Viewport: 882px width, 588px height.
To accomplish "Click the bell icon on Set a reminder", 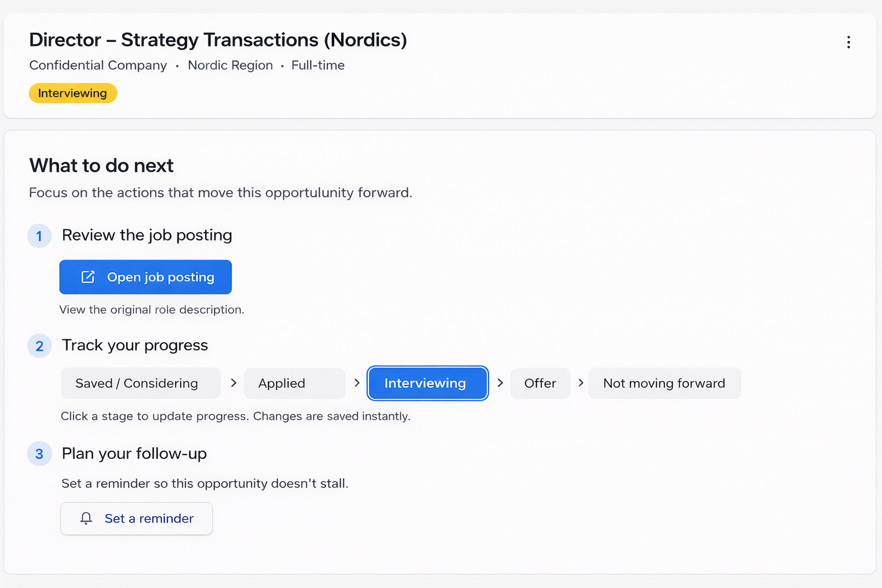I will click(86, 519).
